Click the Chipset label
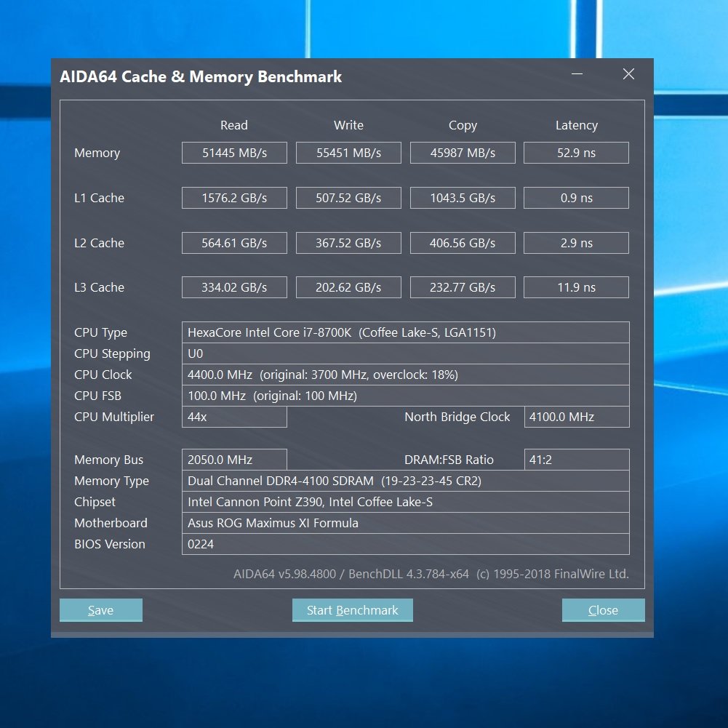This screenshot has height=728, width=728. tap(95, 502)
